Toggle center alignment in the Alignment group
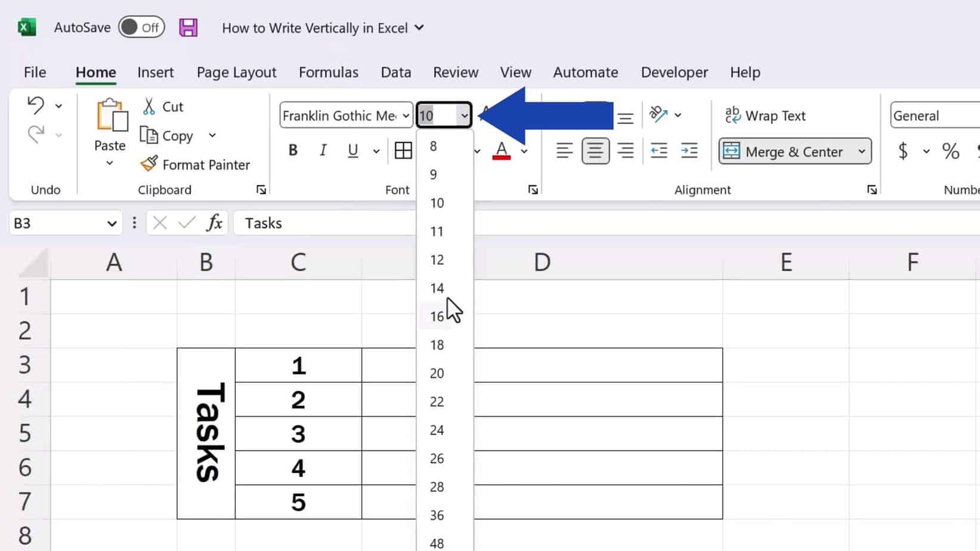Image resolution: width=980 pixels, height=551 pixels. click(595, 150)
